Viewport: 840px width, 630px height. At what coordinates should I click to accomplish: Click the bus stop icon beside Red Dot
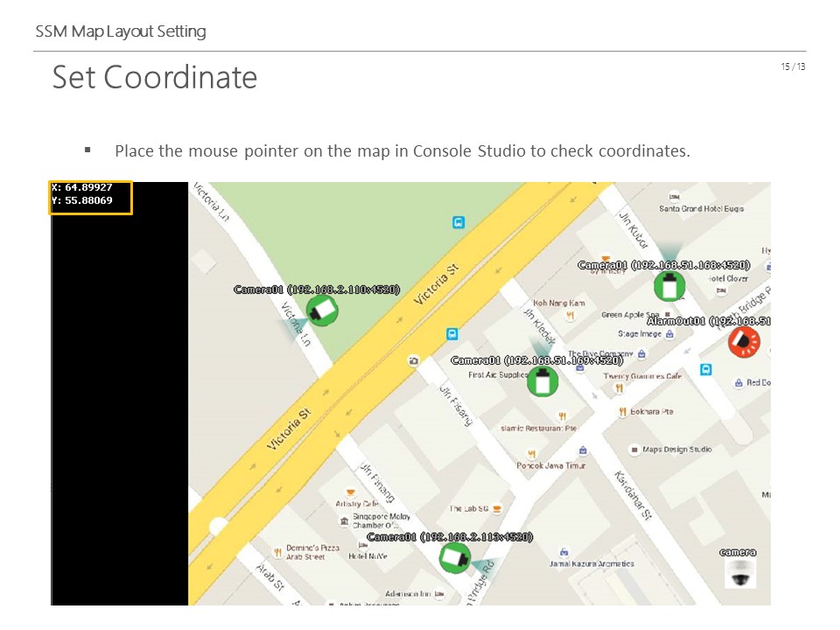coord(706,369)
